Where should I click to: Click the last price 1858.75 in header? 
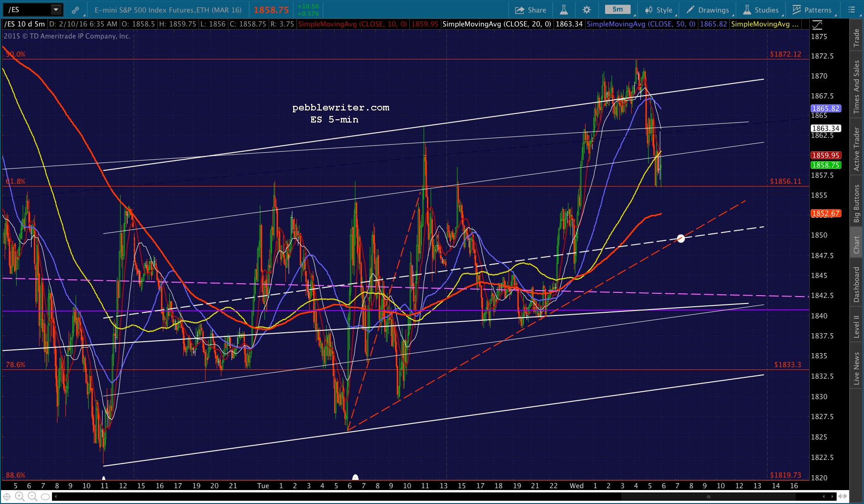pos(271,10)
